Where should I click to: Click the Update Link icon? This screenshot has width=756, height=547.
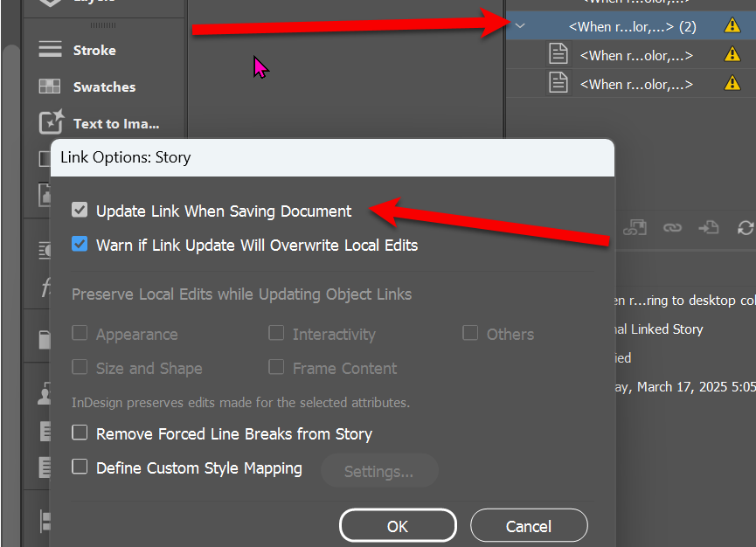745,227
